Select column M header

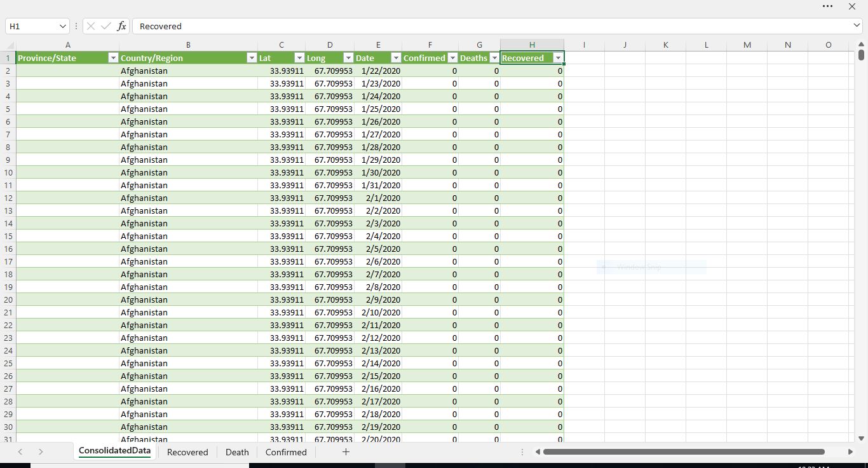click(x=747, y=45)
